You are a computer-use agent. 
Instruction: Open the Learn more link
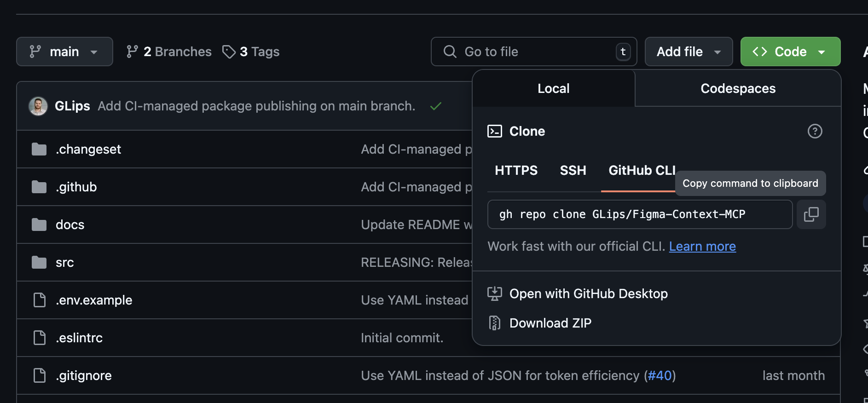tap(702, 247)
